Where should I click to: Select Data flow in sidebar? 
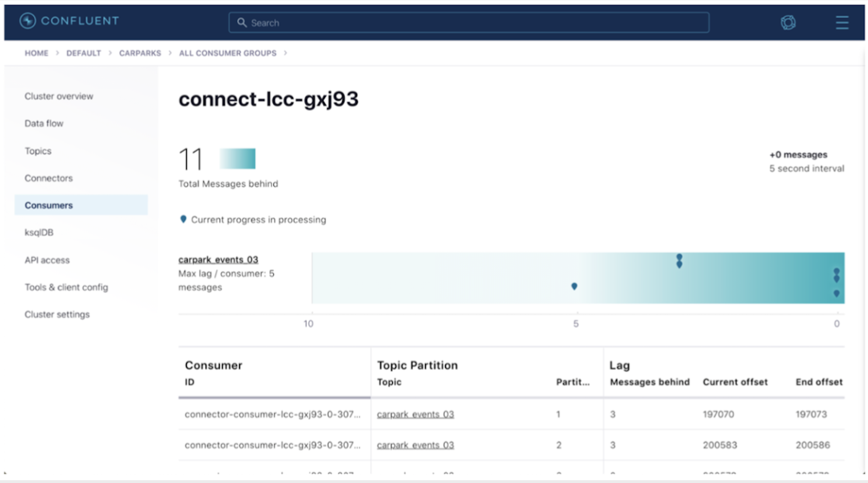44,123
